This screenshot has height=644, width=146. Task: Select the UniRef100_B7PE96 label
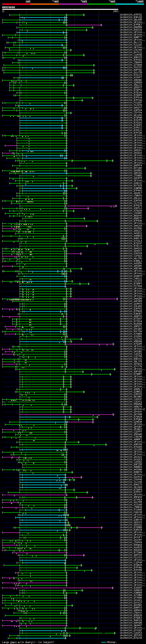click(131, 221)
